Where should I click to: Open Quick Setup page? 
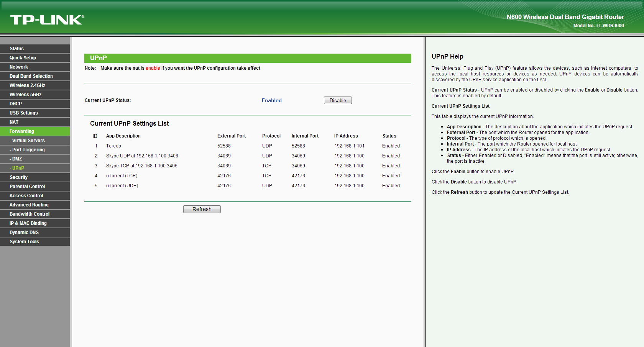click(x=35, y=58)
